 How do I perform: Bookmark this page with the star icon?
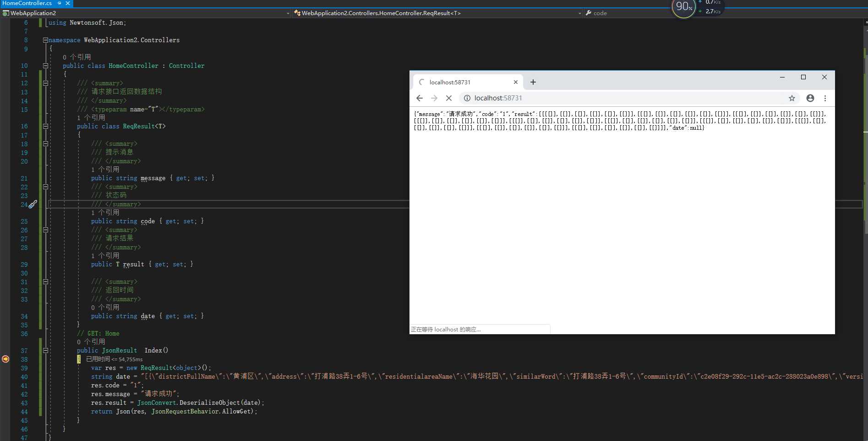(792, 98)
